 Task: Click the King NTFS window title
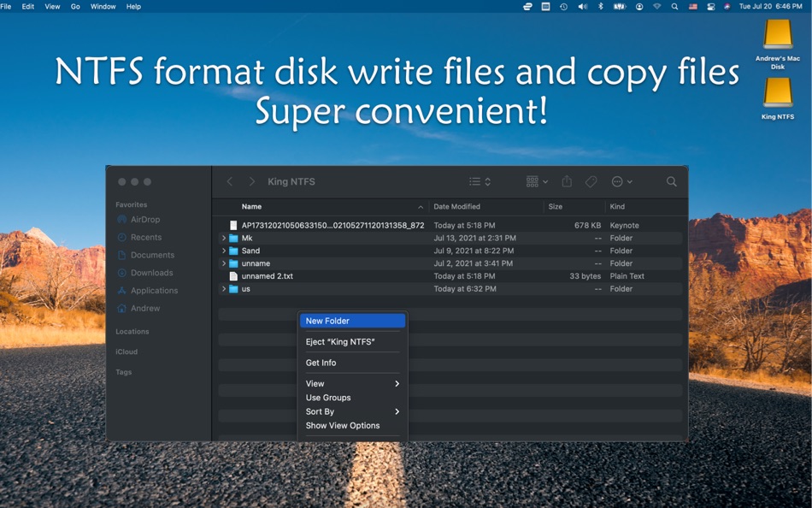(291, 181)
